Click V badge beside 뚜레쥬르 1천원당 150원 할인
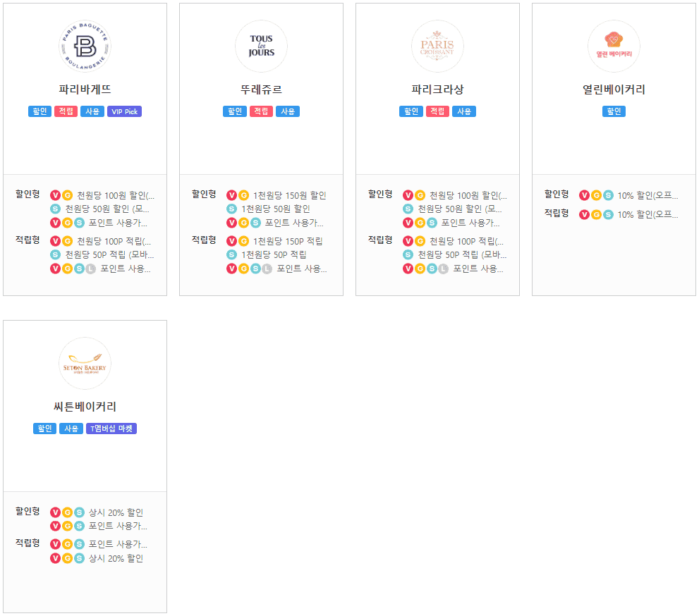 coord(232,195)
